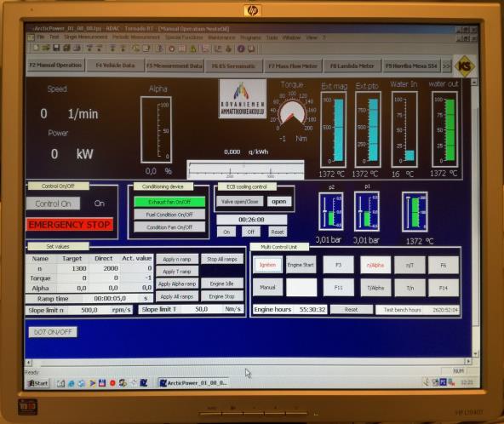Click Apply n ramp

point(177,259)
